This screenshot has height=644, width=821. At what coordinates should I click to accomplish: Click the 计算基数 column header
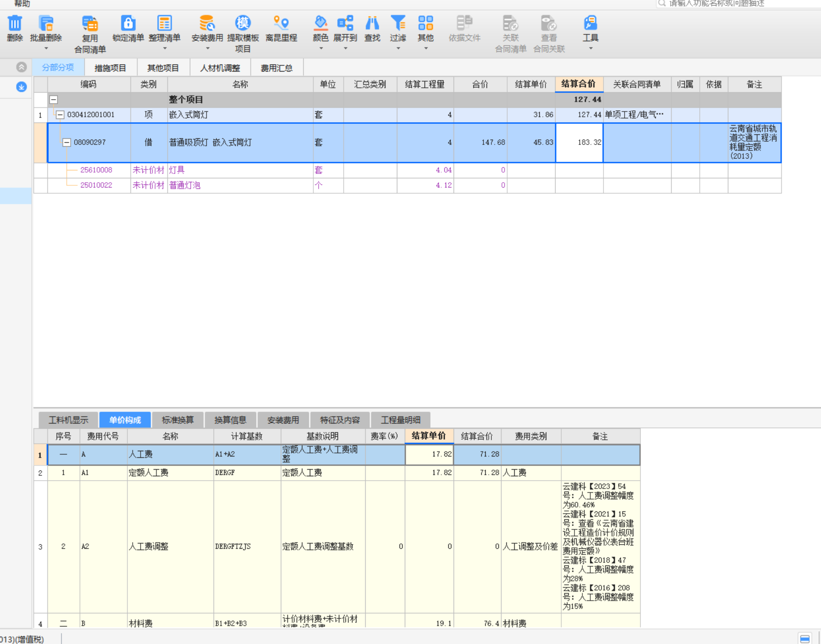coord(247,436)
